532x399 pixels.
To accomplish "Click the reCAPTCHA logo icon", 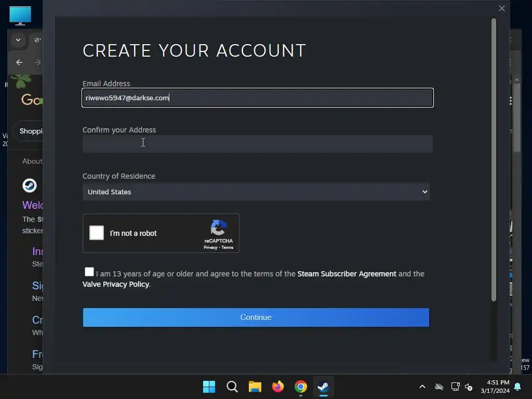I will click(x=219, y=228).
